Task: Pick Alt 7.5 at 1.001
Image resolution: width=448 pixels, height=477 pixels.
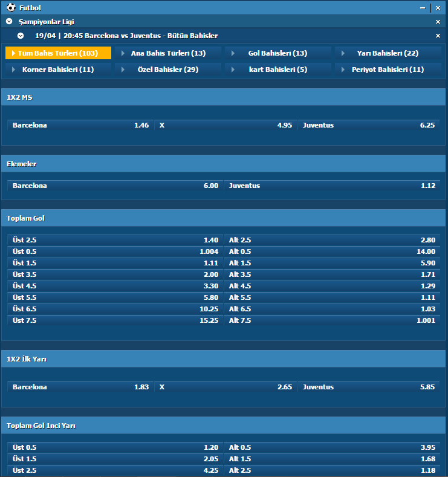Action: point(332,320)
